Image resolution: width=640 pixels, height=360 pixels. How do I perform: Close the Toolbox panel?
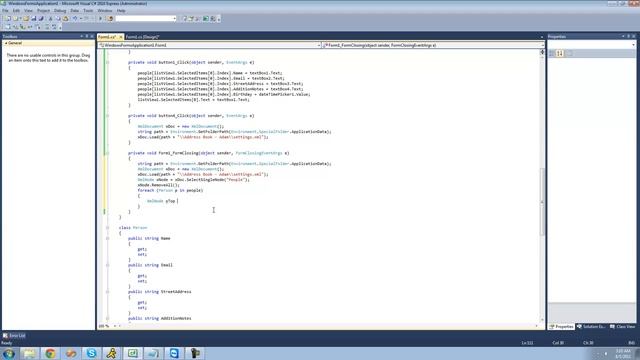point(92,36)
